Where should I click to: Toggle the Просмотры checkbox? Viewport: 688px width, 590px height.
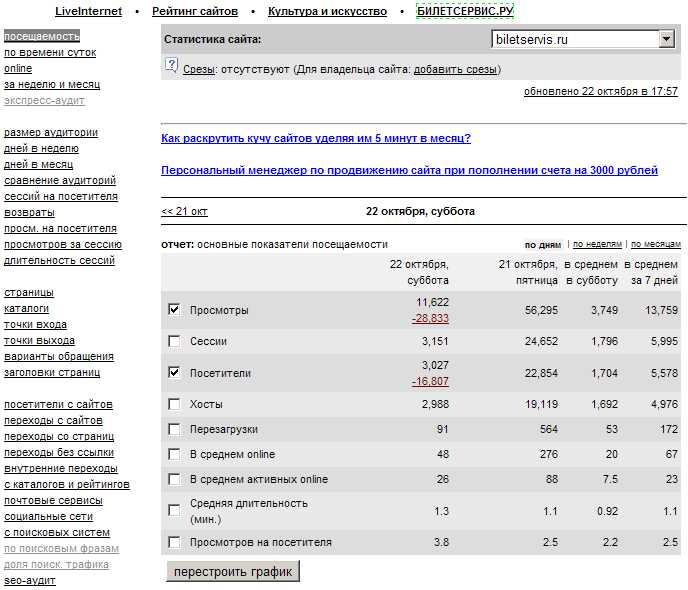click(175, 310)
